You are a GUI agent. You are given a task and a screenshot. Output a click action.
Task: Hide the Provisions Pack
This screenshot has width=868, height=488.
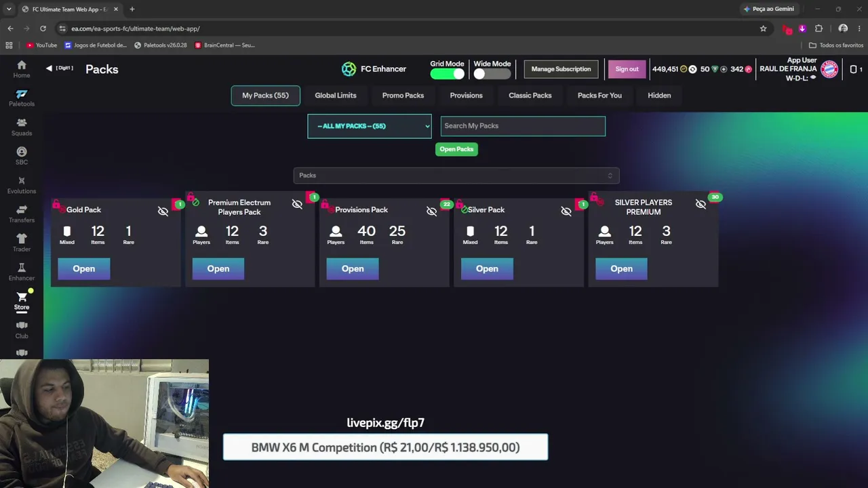pyautogui.click(x=431, y=211)
